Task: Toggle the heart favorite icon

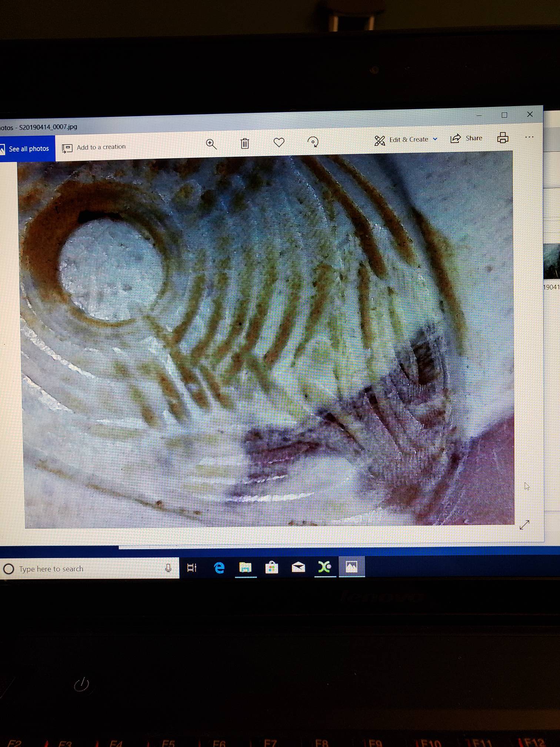Action: [x=279, y=142]
